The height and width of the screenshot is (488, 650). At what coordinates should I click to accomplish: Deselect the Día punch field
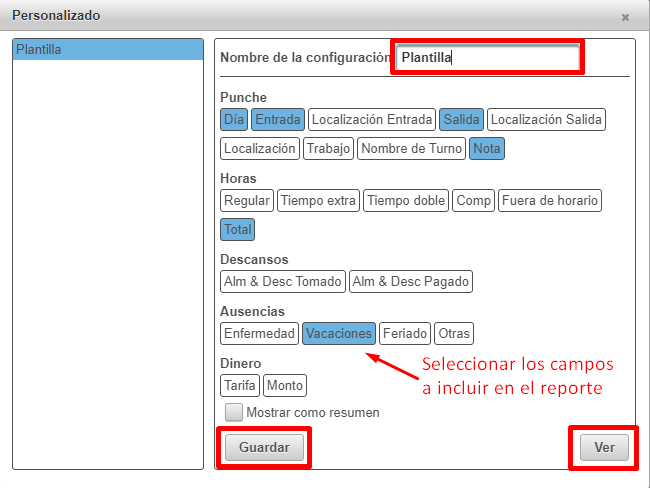[x=234, y=120]
